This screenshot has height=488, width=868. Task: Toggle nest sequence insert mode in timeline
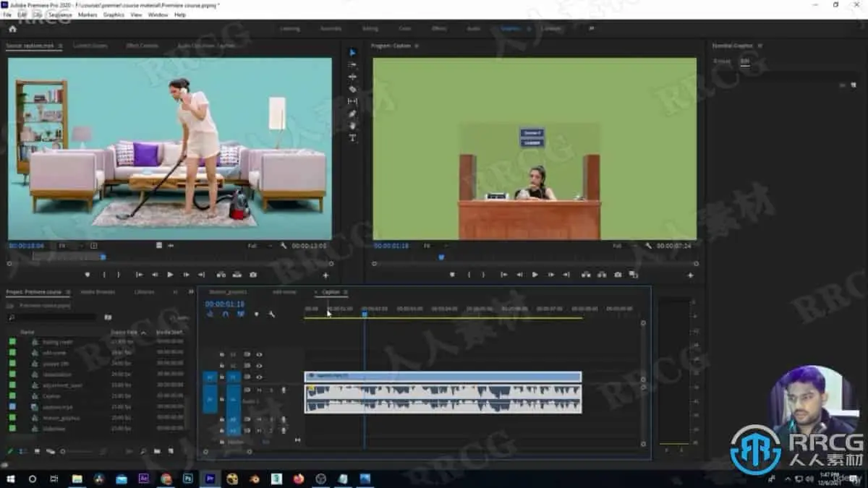(210, 314)
